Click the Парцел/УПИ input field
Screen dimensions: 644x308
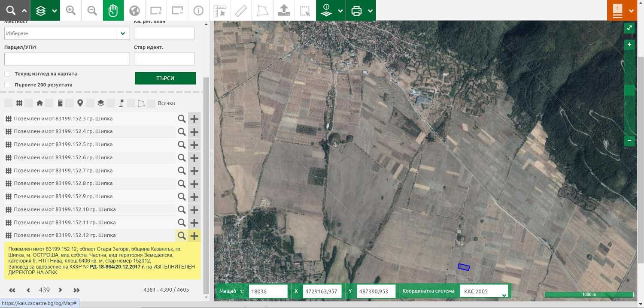coord(67,59)
